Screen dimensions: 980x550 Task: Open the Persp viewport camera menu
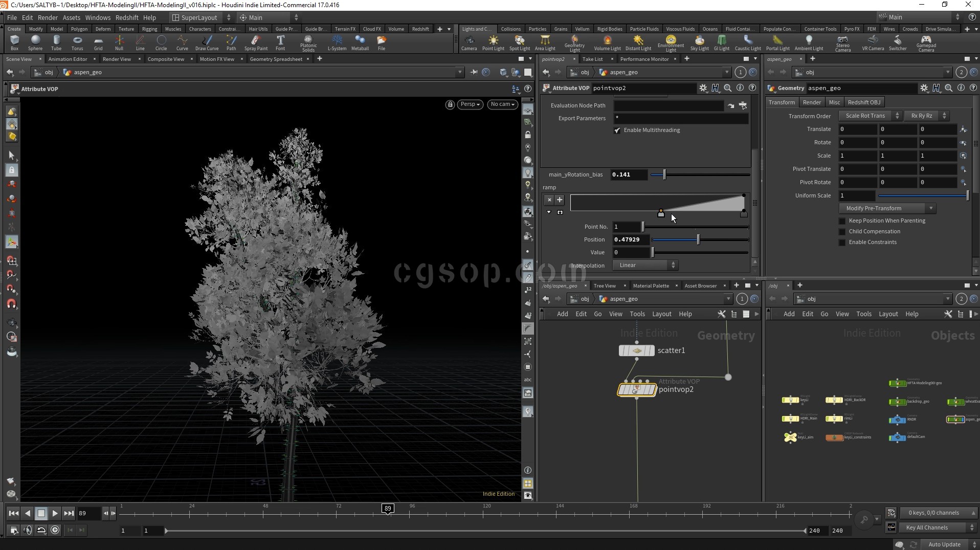pyautogui.click(x=470, y=104)
